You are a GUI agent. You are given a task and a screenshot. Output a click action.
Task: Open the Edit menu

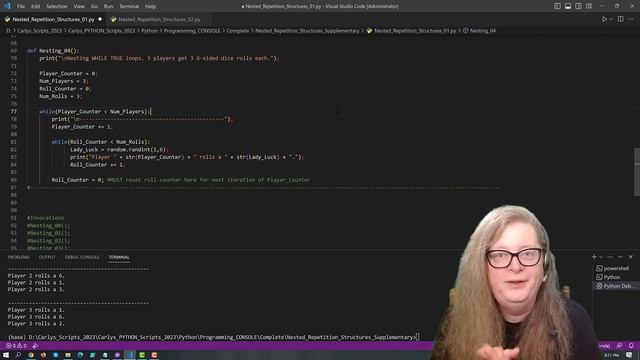point(36,7)
